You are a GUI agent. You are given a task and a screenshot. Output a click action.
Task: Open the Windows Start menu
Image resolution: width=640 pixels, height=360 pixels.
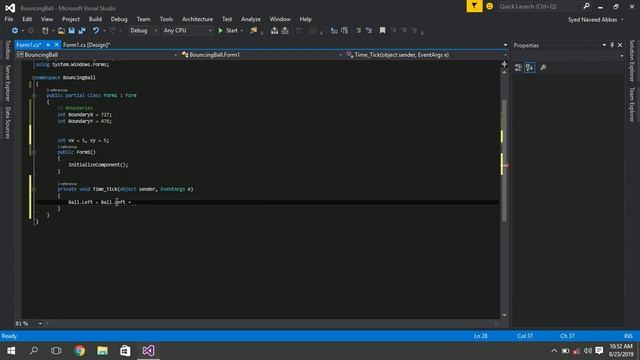tap(11, 351)
